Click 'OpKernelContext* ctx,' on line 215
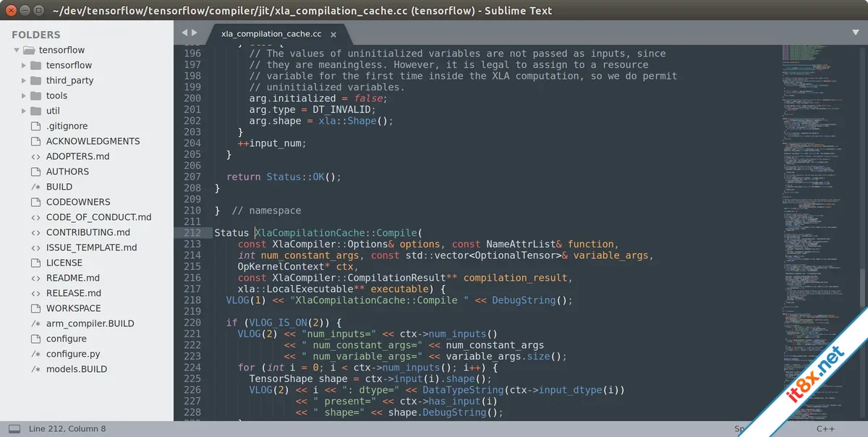This screenshot has height=437, width=868. (x=298, y=267)
